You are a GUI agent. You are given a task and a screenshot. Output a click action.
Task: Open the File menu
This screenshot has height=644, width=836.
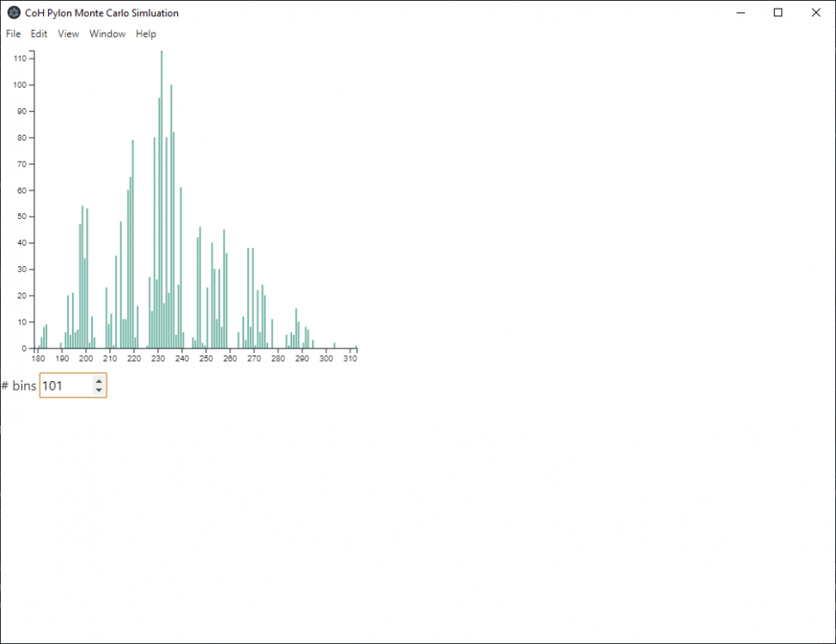tap(13, 34)
